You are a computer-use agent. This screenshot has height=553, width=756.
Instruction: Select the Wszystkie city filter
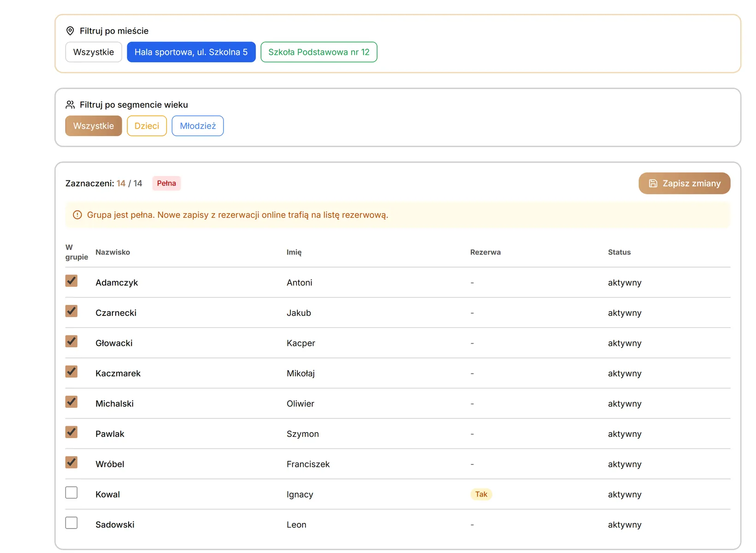tap(94, 52)
